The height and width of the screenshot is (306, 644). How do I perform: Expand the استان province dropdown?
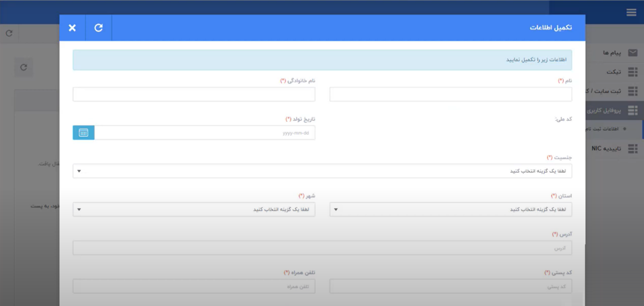(450, 209)
